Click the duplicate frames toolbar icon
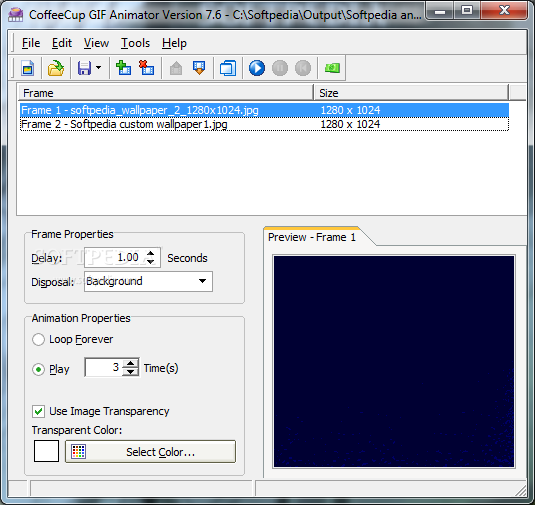This screenshot has height=505, width=535. 228,68
